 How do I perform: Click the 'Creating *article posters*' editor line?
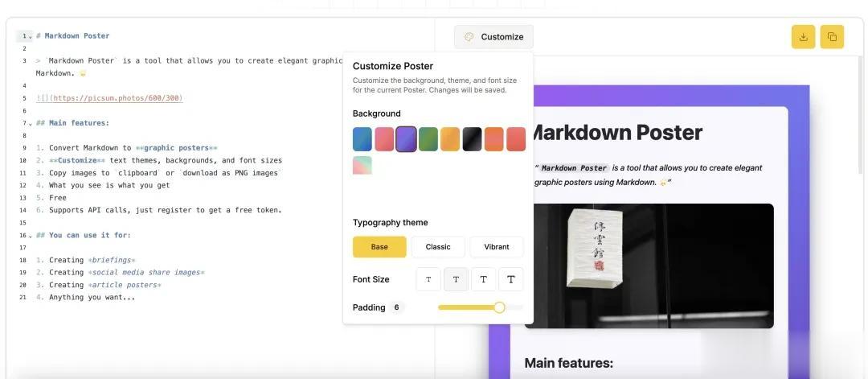tap(99, 285)
